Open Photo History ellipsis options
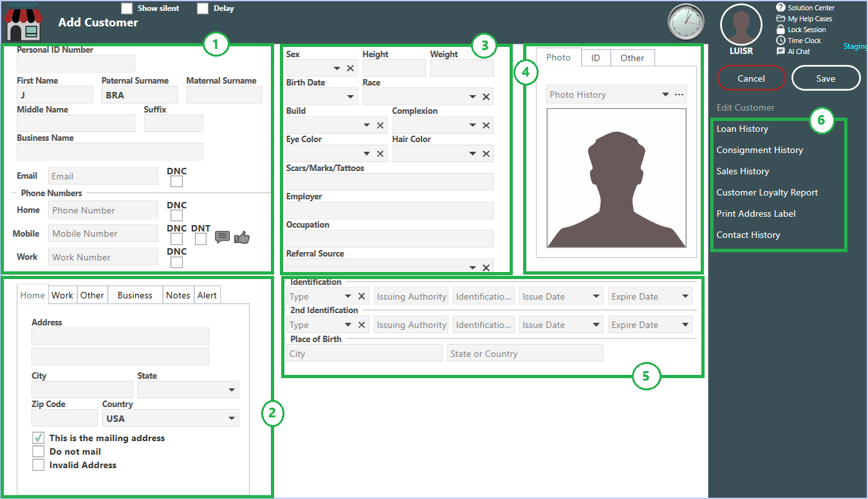 (679, 95)
